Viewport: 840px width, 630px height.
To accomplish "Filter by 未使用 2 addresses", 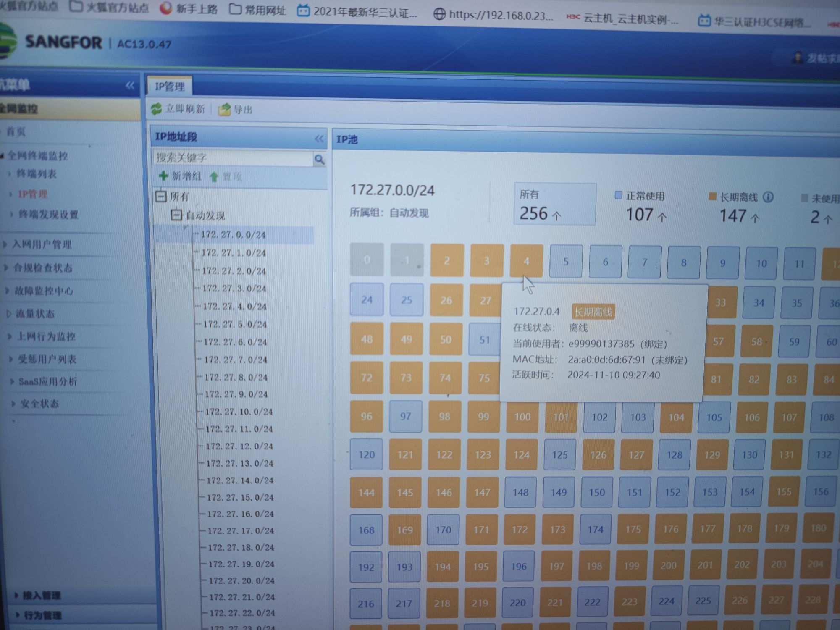I will point(820,208).
